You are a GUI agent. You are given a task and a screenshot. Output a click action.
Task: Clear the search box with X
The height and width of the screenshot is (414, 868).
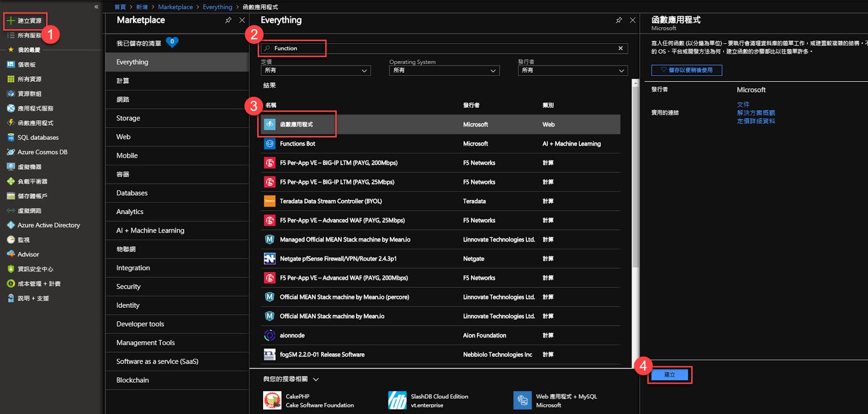[x=621, y=48]
